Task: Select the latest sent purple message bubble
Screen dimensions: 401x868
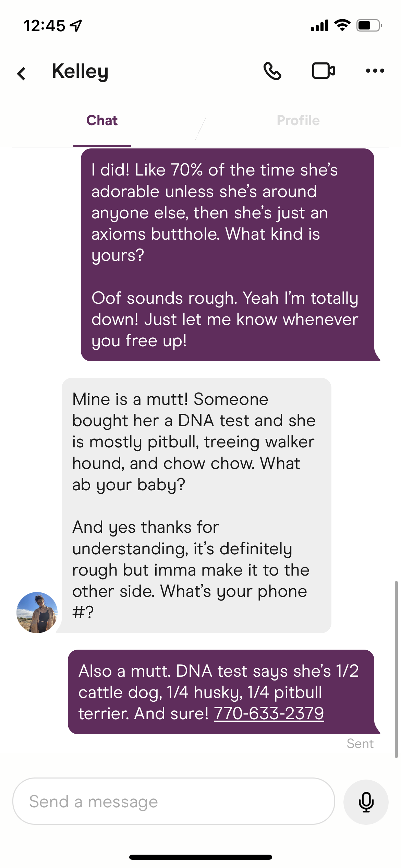Action: pyautogui.click(x=223, y=692)
